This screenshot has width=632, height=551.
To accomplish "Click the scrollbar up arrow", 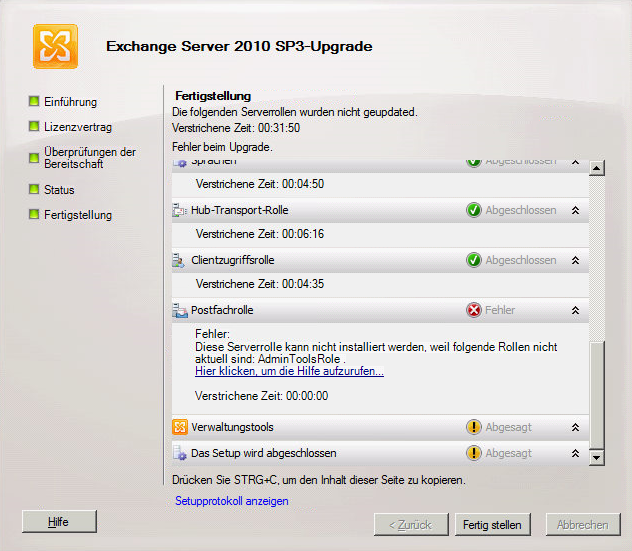I will pyautogui.click(x=597, y=168).
